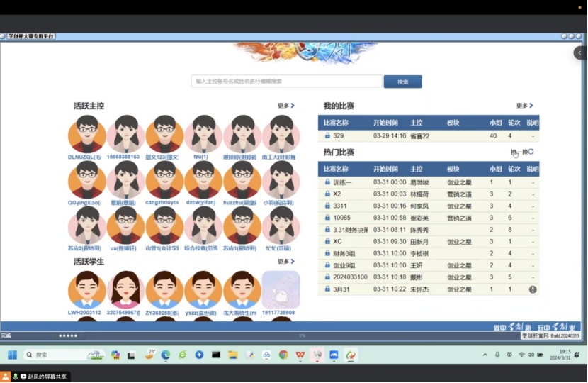This screenshot has height=383, width=588.
Task: Open the LWH2003112 student avatar
Action: point(86,289)
